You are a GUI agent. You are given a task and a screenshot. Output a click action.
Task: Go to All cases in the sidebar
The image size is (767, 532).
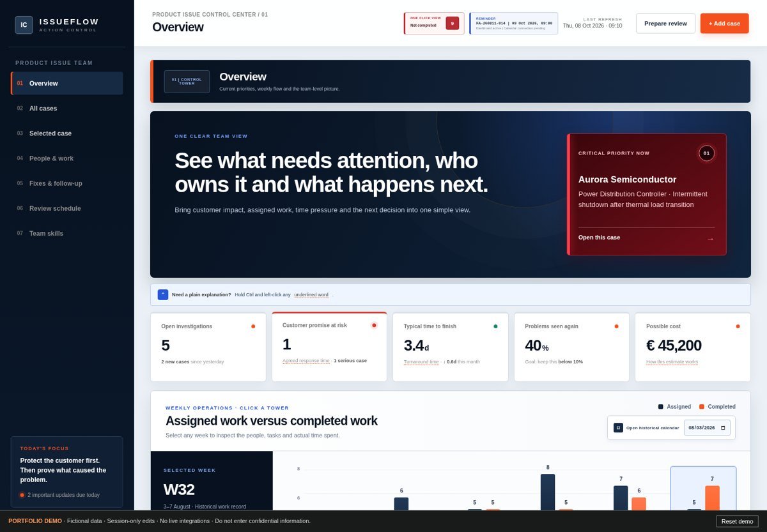click(67, 108)
